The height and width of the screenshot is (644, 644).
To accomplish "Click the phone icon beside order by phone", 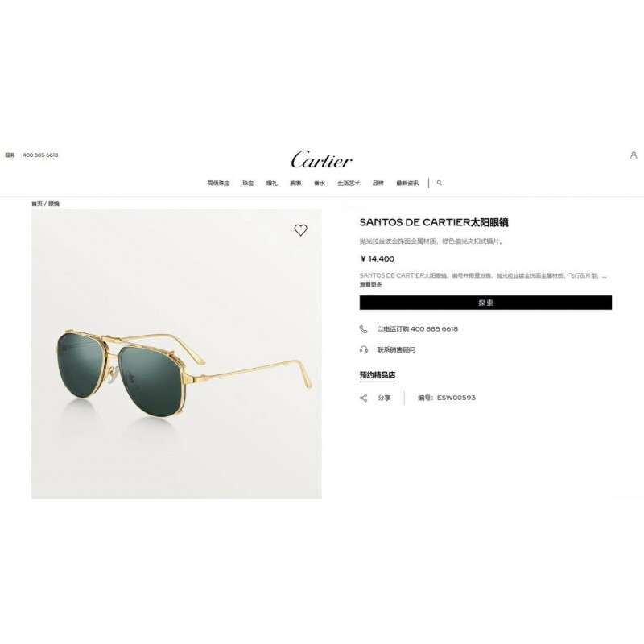I will [x=364, y=329].
